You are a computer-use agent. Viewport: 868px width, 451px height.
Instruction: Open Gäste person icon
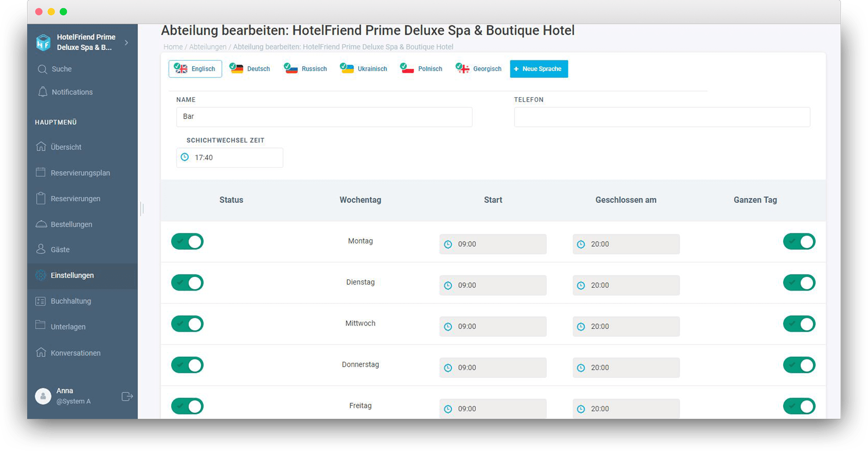pyautogui.click(x=41, y=249)
